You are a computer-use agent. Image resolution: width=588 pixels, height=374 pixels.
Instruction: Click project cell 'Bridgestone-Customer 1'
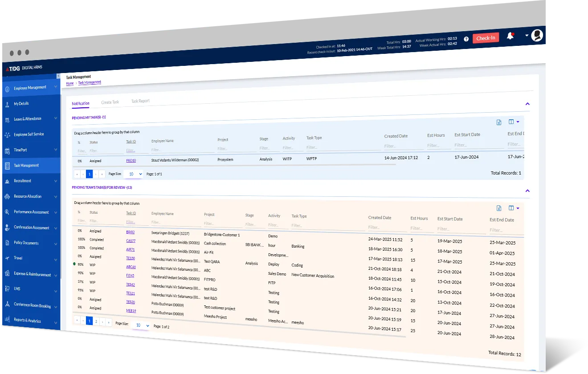[222, 235]
